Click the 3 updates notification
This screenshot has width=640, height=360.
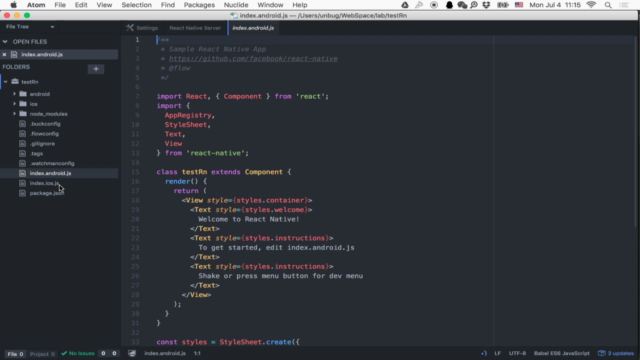[x=616, y=353]
